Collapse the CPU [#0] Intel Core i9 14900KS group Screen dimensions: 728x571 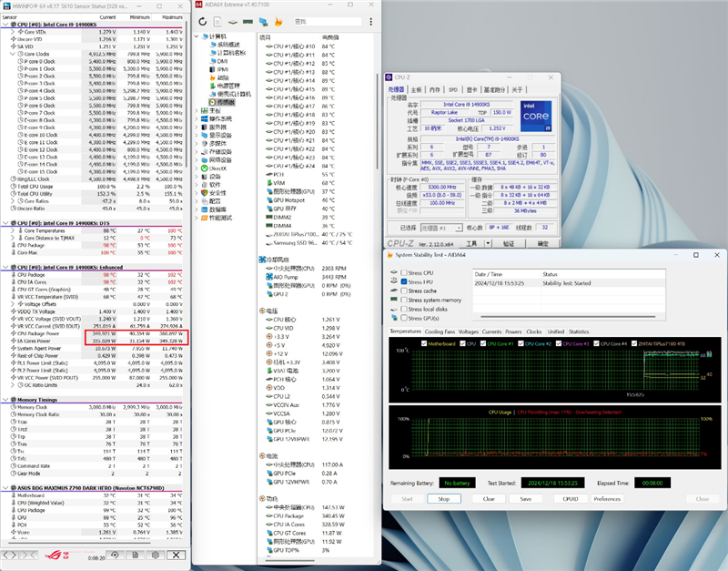coord(5,25)
